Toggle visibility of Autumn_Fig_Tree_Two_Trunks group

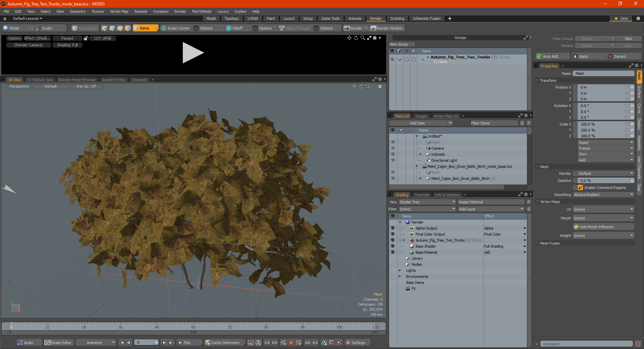click(392, 59)
